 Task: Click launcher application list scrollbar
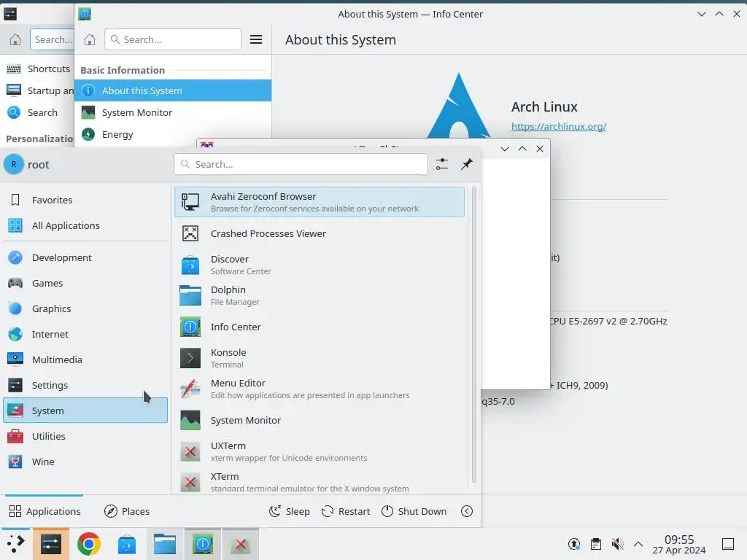(473, 335)
